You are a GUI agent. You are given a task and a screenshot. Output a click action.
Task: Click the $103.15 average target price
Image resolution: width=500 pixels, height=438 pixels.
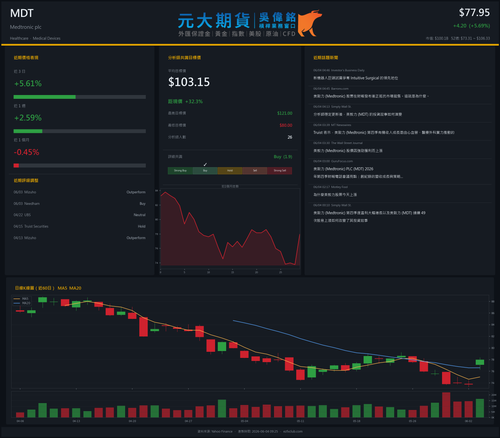tap(189, 82)
